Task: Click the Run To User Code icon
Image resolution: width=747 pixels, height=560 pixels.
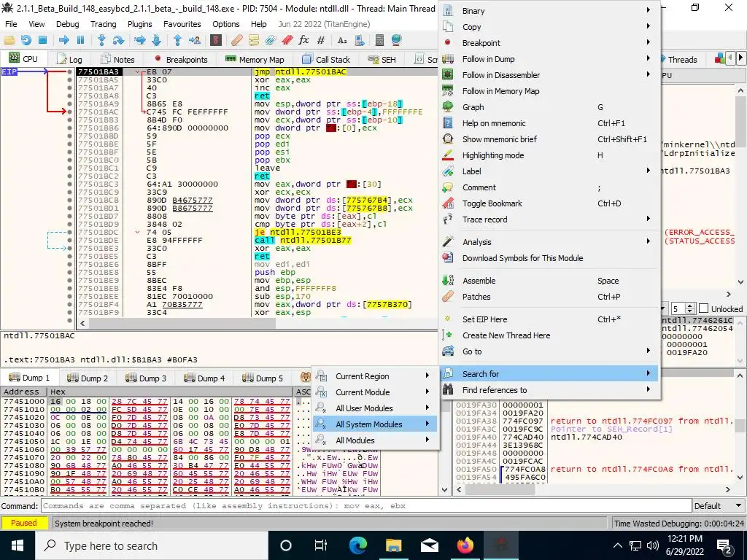Action: (194, 41)
